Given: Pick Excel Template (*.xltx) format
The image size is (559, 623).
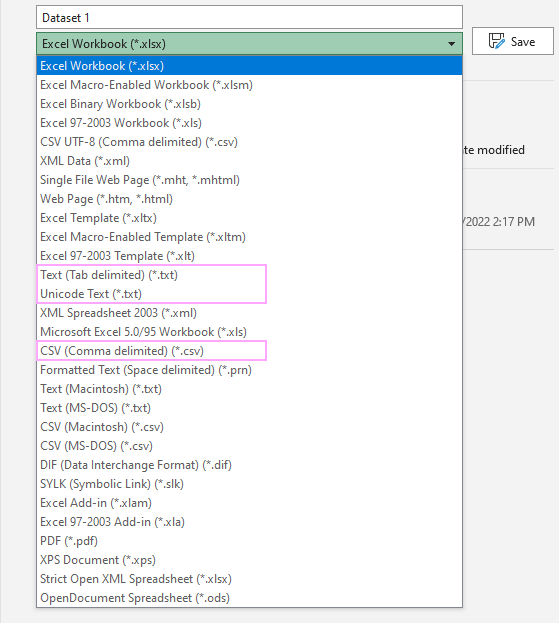Looking at the screenshot, I should click(250, 218).
